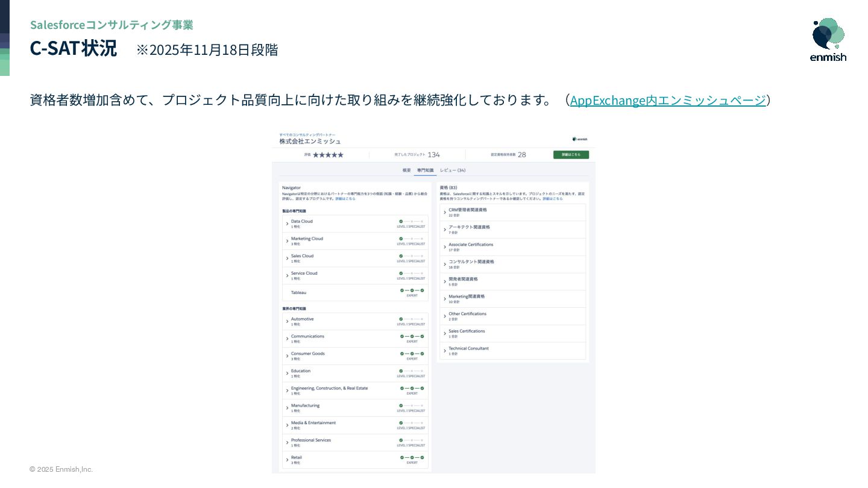Click the certified holders count 28
The width and height of the screenshot is (868, 488).
coord(521,155)
